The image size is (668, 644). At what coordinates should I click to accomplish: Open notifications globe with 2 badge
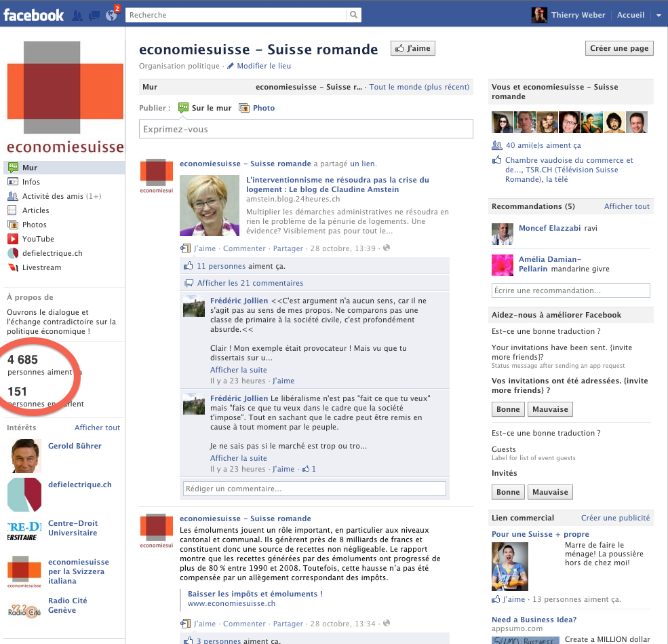[x=112, y=15]
